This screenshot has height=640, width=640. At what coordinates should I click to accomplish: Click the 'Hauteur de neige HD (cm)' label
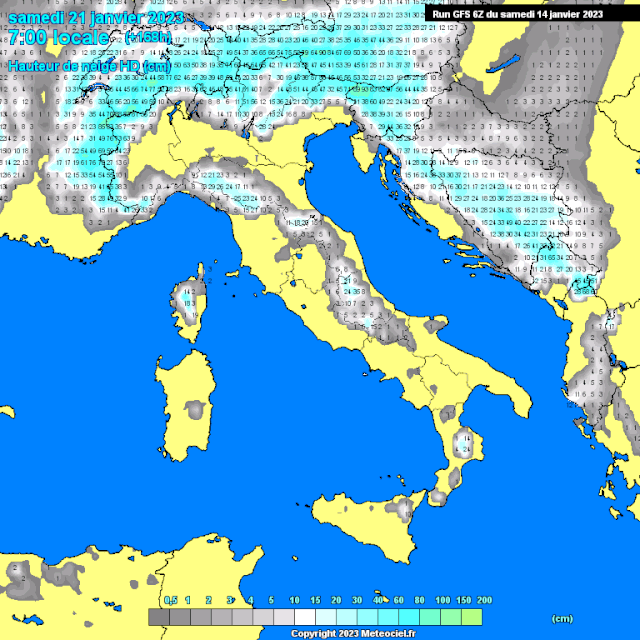click(x=89, y=66)
